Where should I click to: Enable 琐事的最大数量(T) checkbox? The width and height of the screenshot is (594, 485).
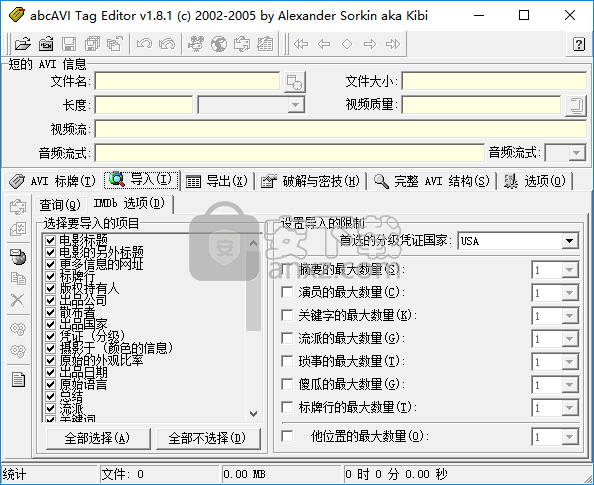point(287,361)
